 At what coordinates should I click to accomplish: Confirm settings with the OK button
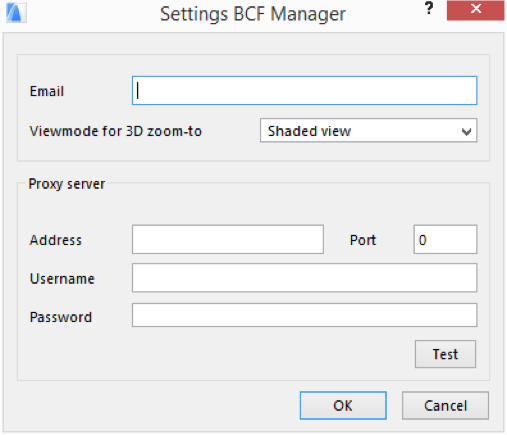click(x=343, y=405)
